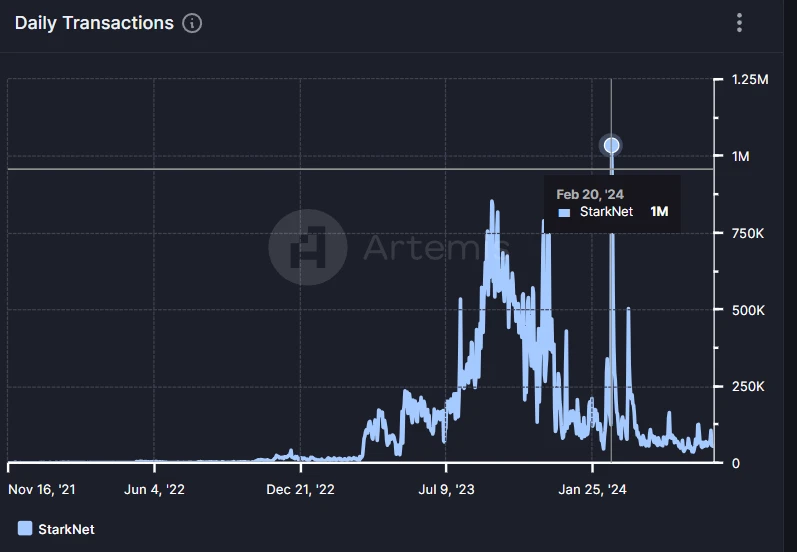797x552 pixels.
Task: Click the 750K y-axis label
Action: (x=748, y=233)
